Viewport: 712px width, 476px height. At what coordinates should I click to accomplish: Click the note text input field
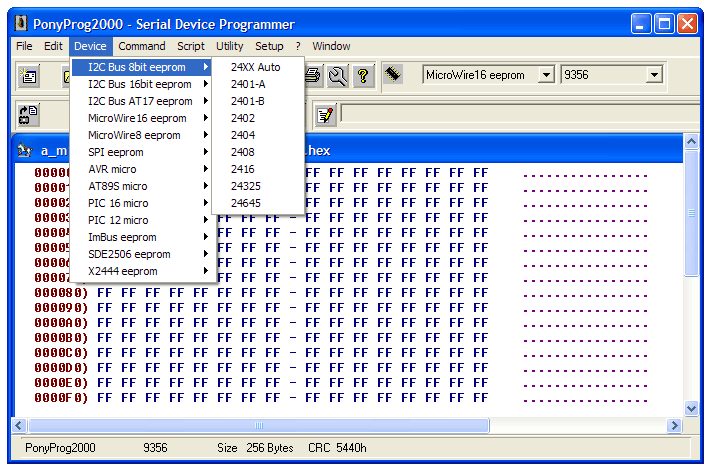520,113
